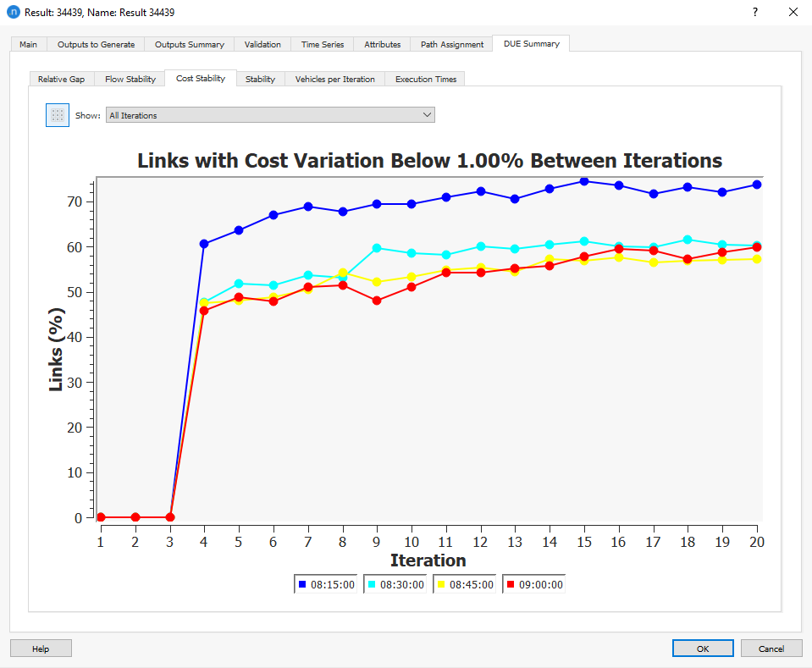
Task: Toggle the 08:15:00 series in the legend
Action: pyautogui.click(x=326, y=582)
